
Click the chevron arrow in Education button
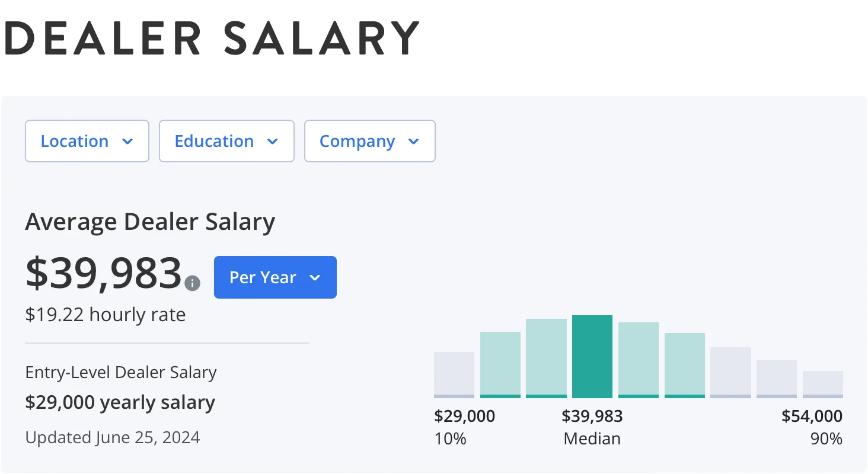click(272, 142)
